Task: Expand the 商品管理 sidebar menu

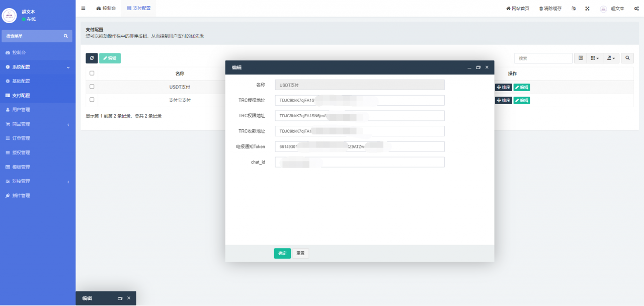Action: point(38,124)
